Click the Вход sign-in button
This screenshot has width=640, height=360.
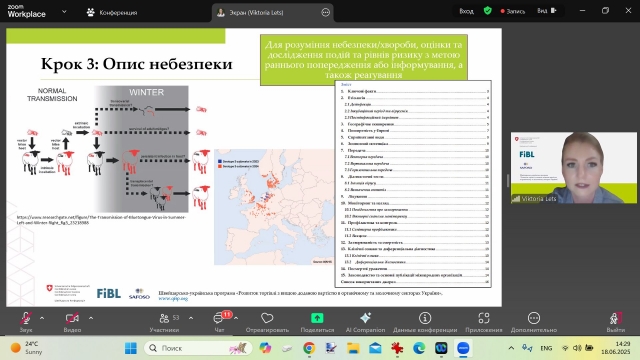tap(467, 11)
